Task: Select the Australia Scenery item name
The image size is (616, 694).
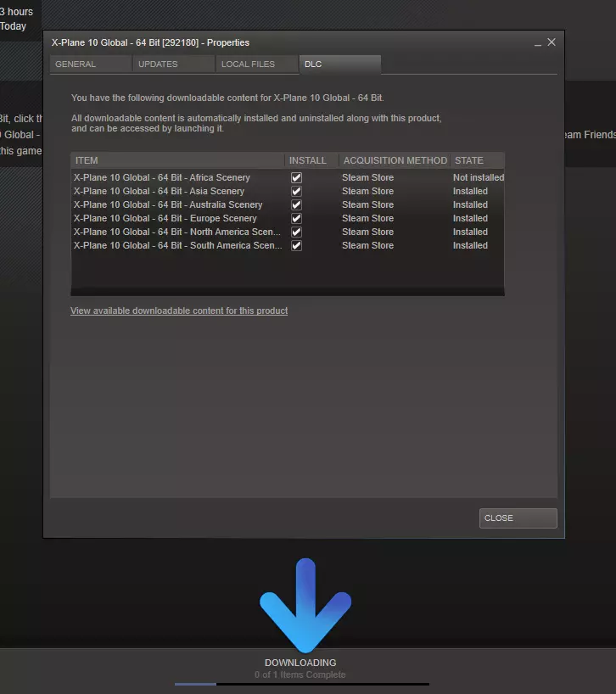Action: point(168,205)
